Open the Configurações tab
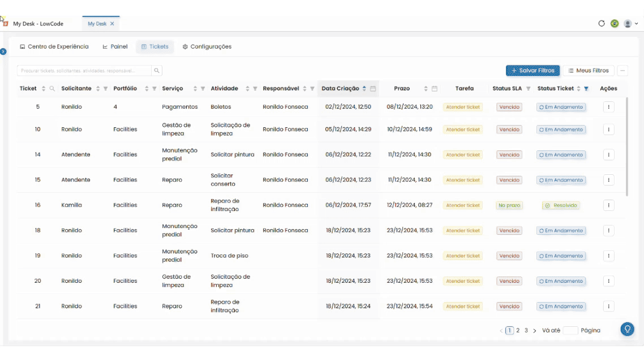This screenshot has width=644, height=362. click(x=207, y=47)
